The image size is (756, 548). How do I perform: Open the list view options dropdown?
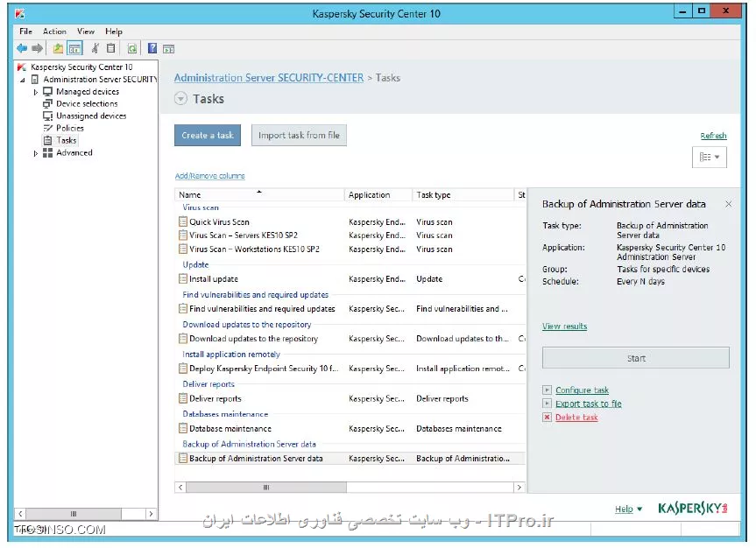[710, 157]
